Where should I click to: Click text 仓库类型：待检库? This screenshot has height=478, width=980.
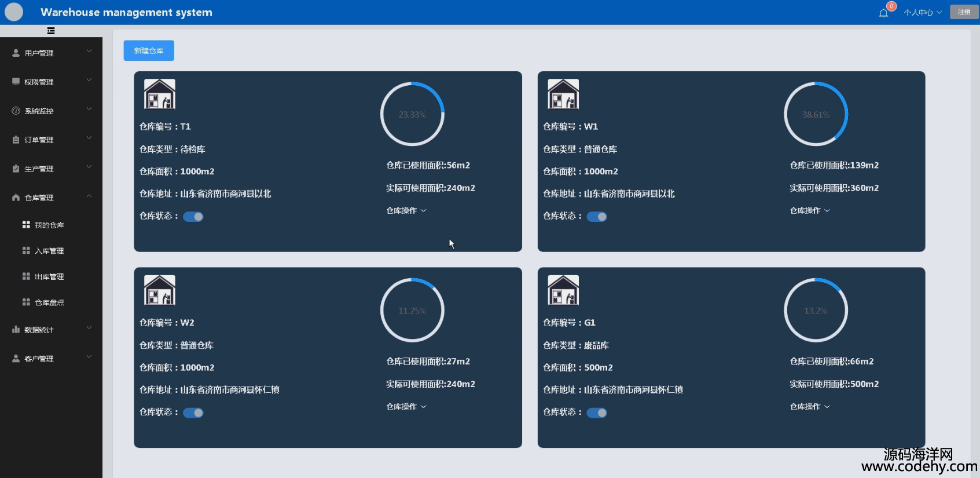pos(172,149)
